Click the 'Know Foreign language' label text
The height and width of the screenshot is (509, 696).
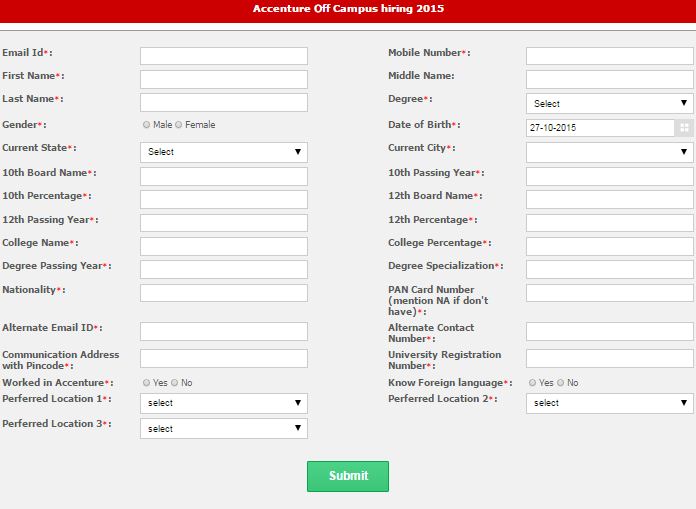446,383
